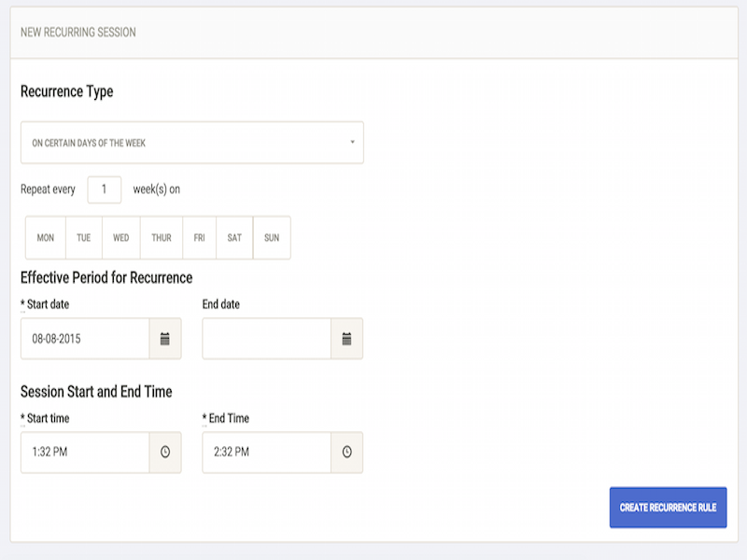Viewport: 747px width, 560px height.
Task: Click the Start time field showing 1:32 PM
Action: click(x=85, y=452)
